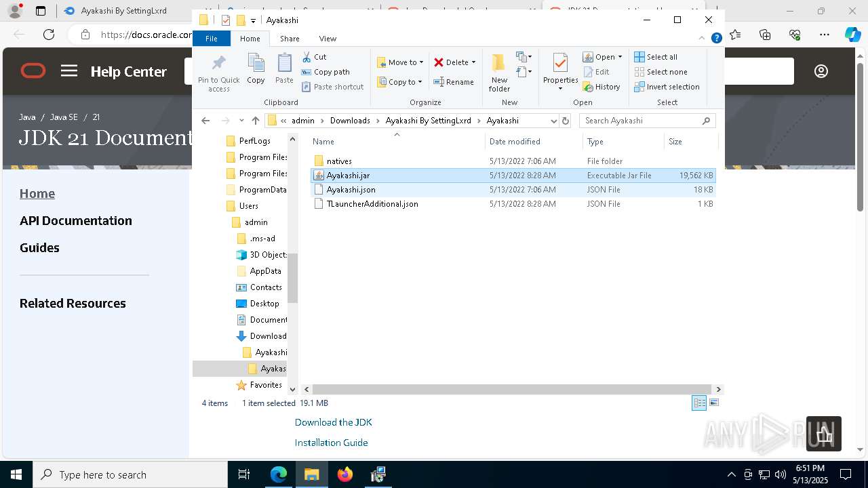Click Pin to Quick access icon

click(x=218, y=73)
